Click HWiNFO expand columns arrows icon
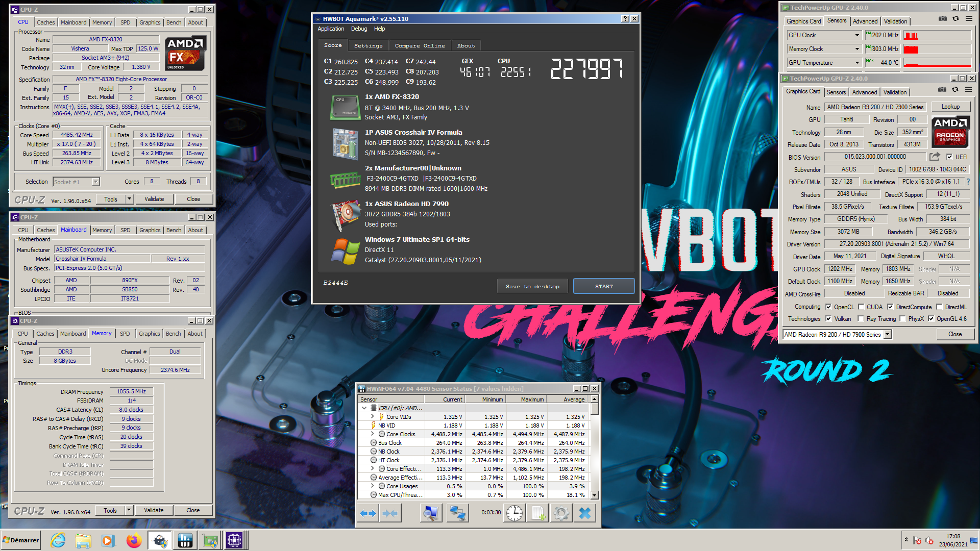Viewport: 980px width, 551px height. pos(368,513)
